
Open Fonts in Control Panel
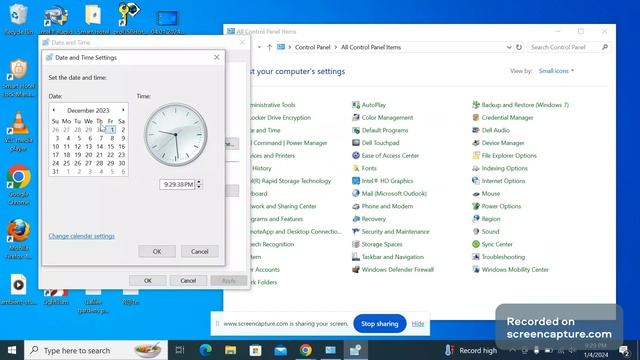(x=364, y=168)
